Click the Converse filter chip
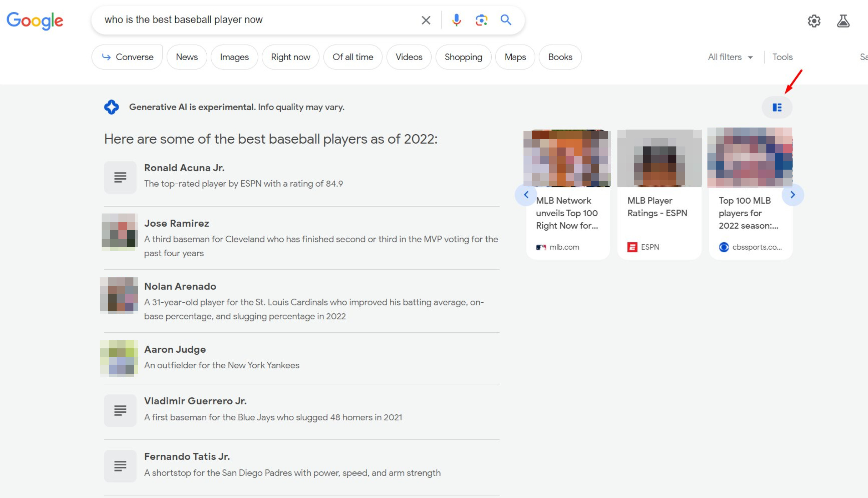The image size is (868, 498). 127,57
